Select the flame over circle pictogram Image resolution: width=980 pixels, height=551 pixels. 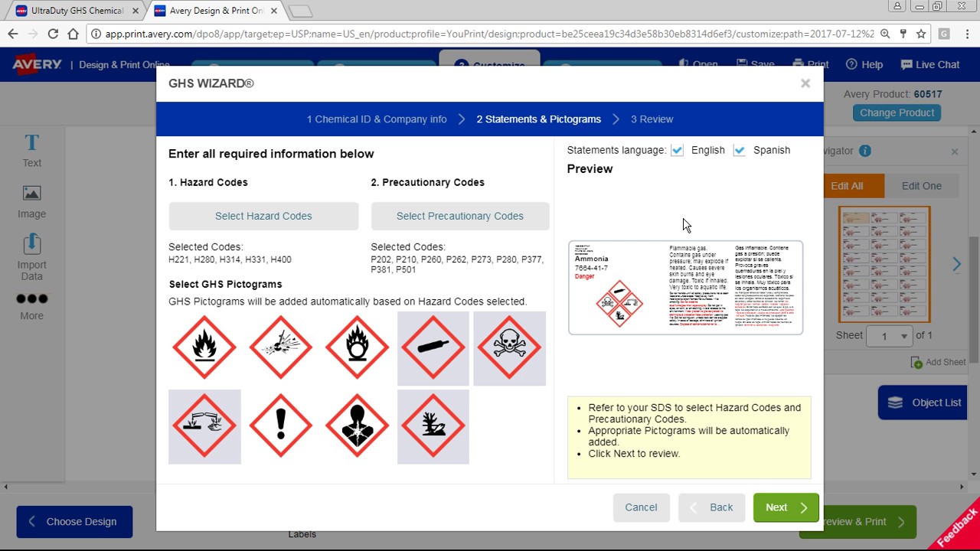(x=357, y=347)
